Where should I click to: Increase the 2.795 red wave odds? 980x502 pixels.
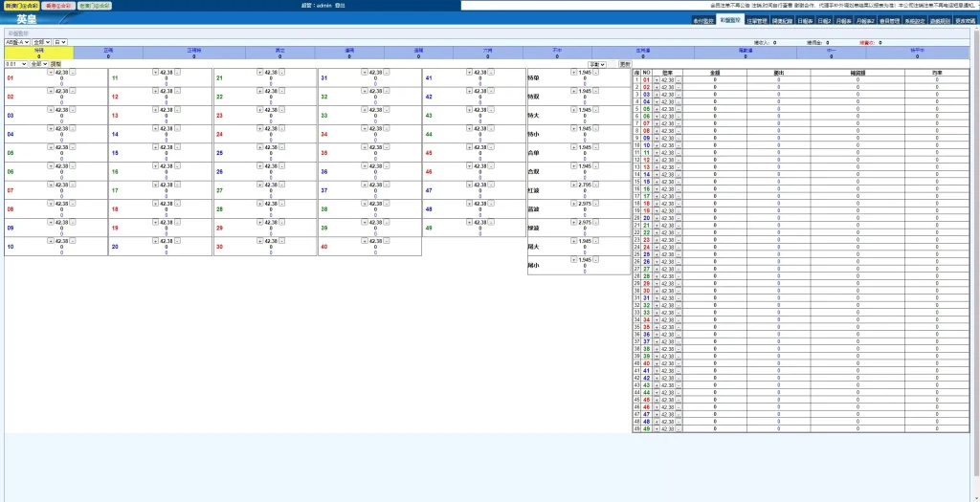[x=574, y=185]
